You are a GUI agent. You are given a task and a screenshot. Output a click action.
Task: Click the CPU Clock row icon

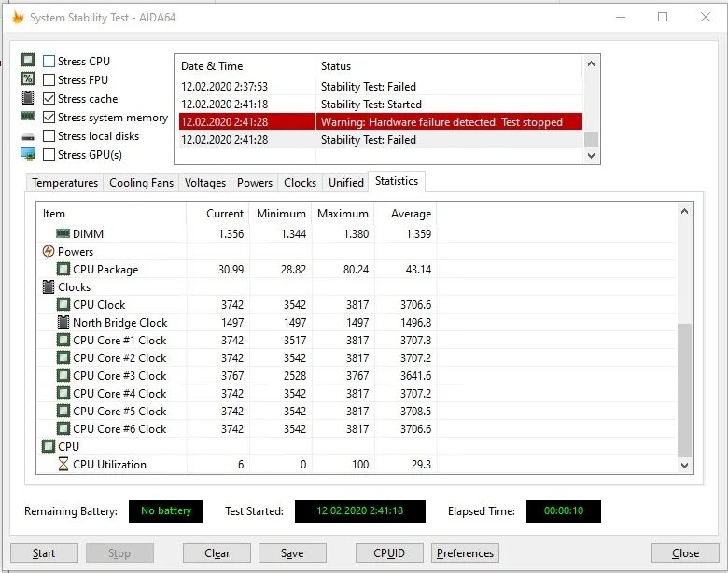(63, 304)
